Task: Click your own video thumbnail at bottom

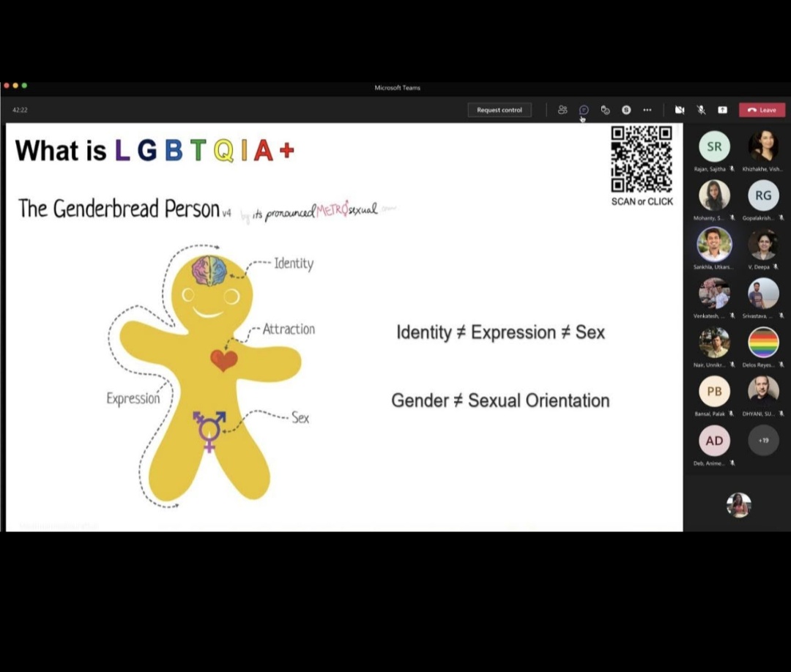Action: pos(738,505)
